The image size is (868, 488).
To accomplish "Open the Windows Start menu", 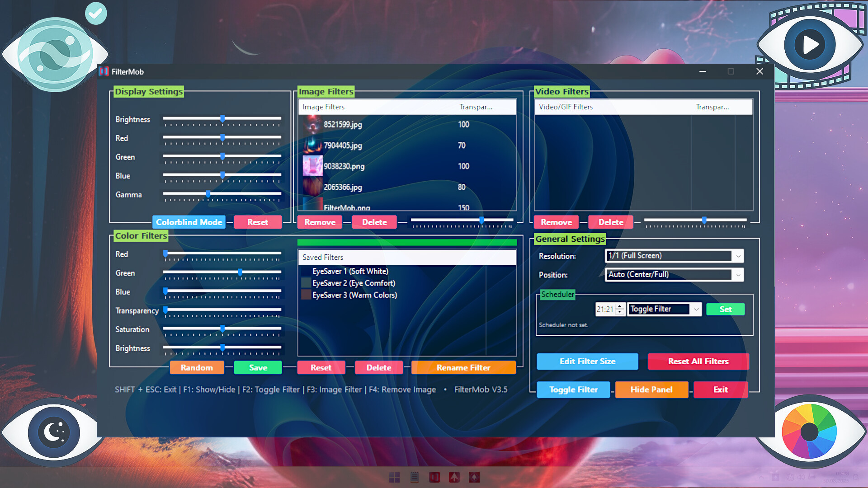I will tap(394, 477).
